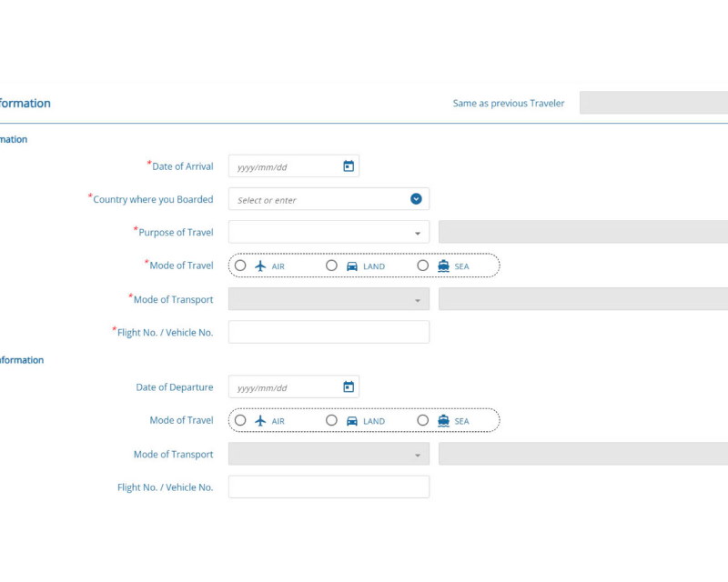This screenshot has width=728, height=582.
Task: Open the Date of Departure calendar icon
Action: click(x=348, y=387)
